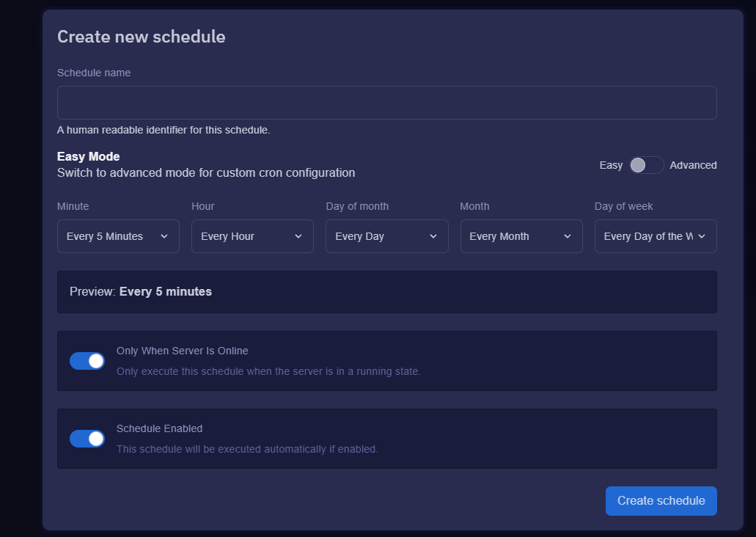Image resolution: width=756 pixels, height=537 pixels.
Task: Click the Advanced label next to mode switch
Action: [693, 165]
